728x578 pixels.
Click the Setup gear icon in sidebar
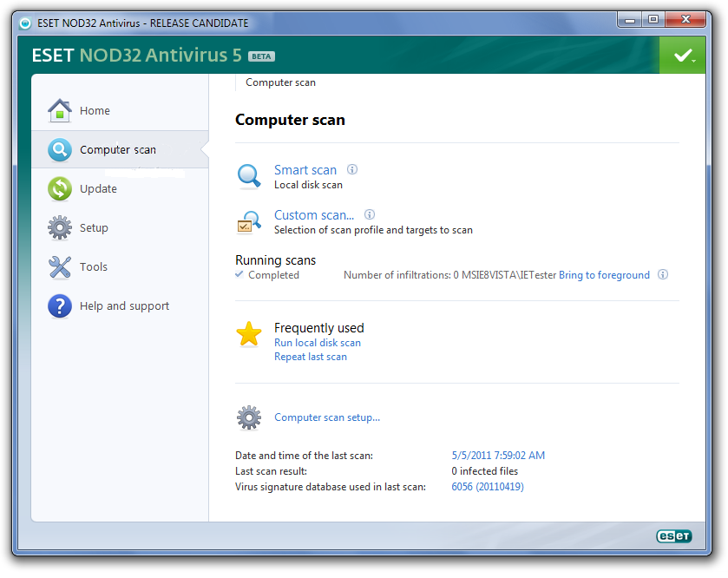tap(59, 227)
